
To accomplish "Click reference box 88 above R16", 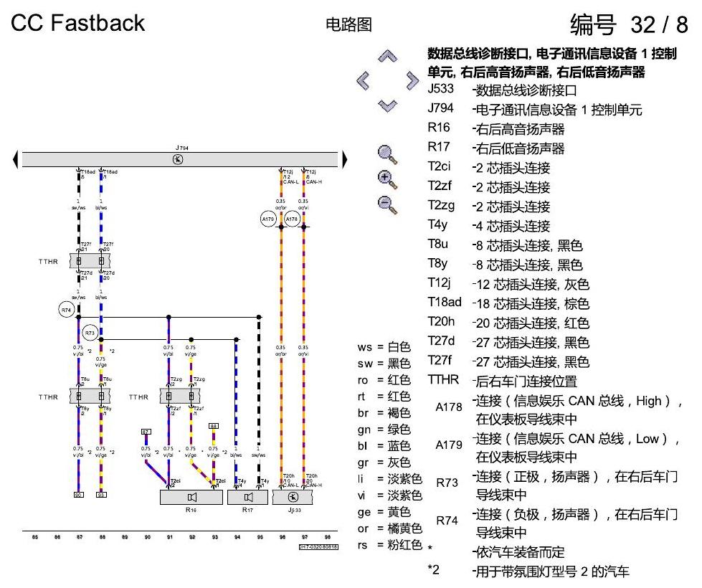I will coord(214,426).
